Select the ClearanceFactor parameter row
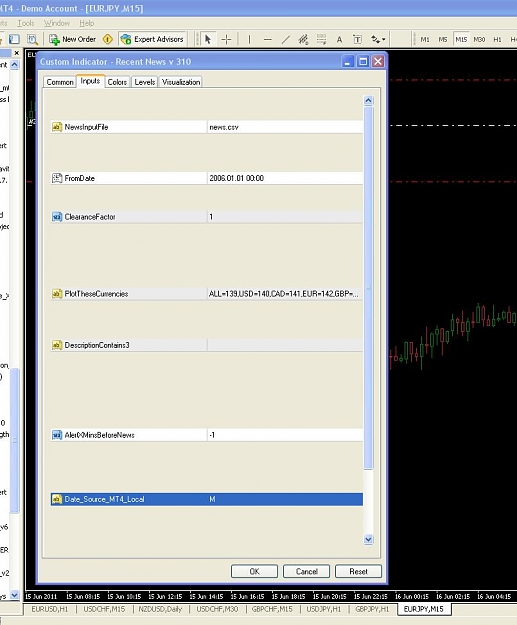The image size is (517, 625). pos(206,217)
